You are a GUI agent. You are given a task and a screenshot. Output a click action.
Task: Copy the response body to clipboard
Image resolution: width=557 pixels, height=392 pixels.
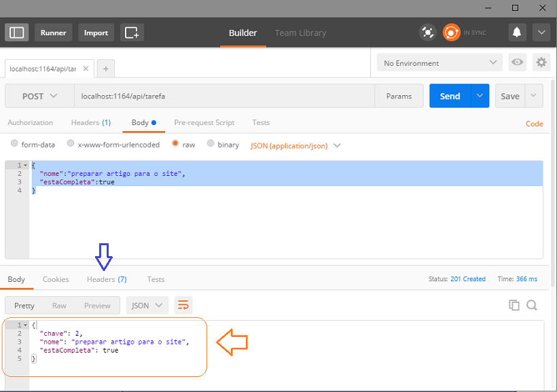[514, 305]
